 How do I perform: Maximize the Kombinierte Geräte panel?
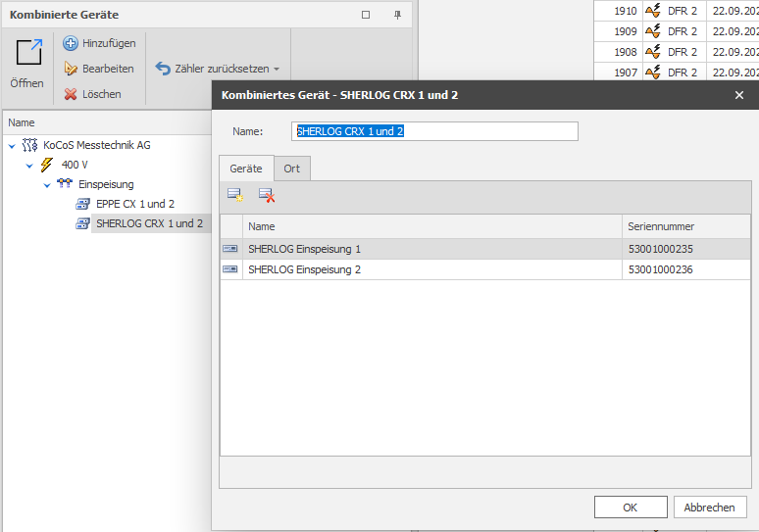click(366, 15)
